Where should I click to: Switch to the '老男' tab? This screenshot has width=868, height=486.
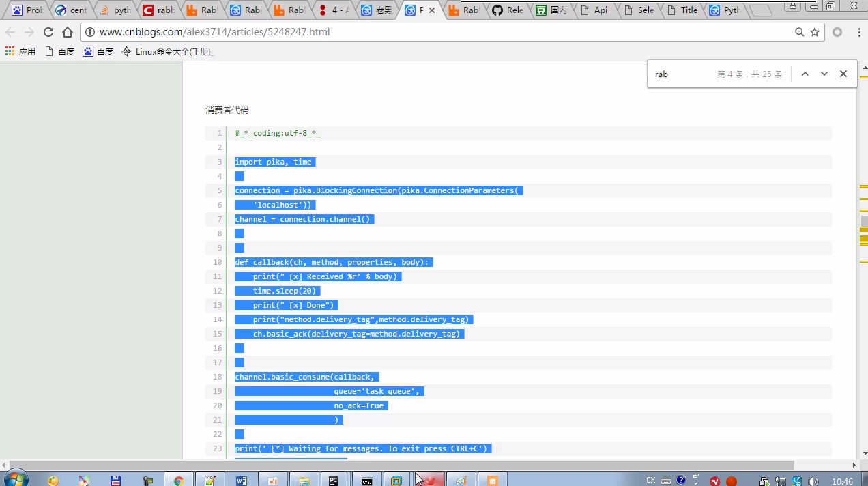(x=377, y=10)
